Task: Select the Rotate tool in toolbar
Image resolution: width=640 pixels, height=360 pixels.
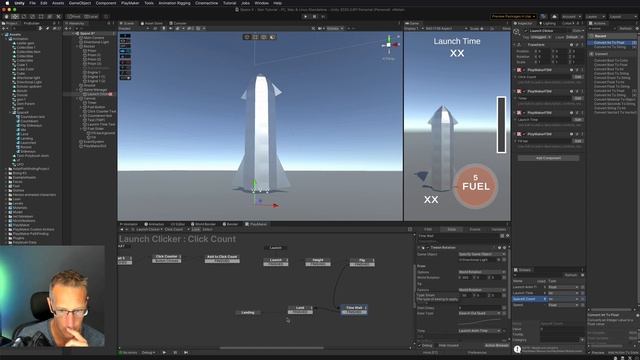Action: (x=24, y=17)
